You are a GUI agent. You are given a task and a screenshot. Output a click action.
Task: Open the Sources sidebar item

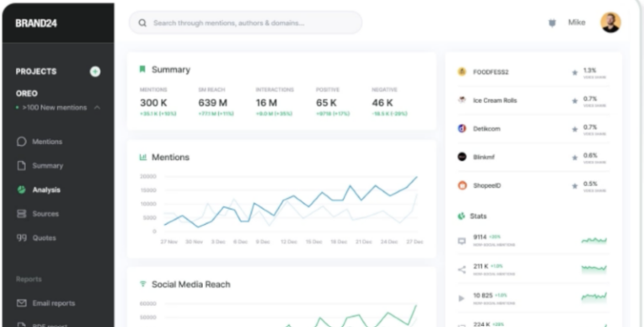45,214
